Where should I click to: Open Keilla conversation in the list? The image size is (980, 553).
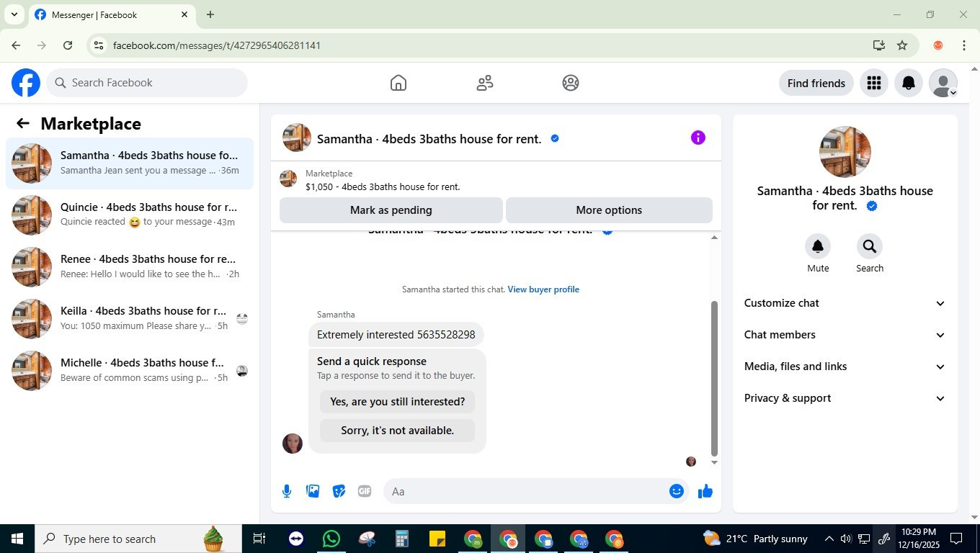(130, 319)
